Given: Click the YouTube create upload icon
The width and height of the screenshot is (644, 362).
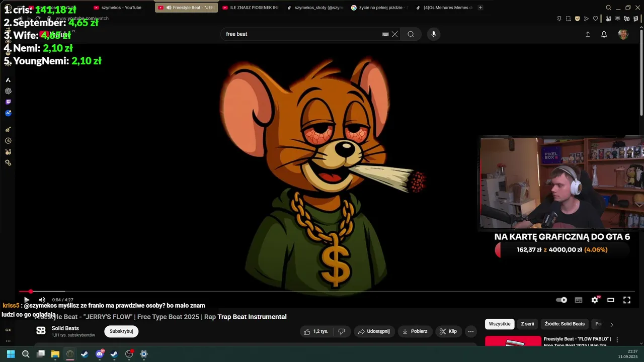Looking at the screenshot, I should click(x=588, y=34).
